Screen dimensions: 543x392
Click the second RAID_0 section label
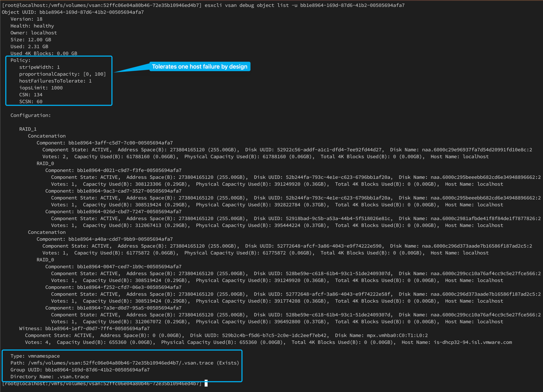point(45,260)
